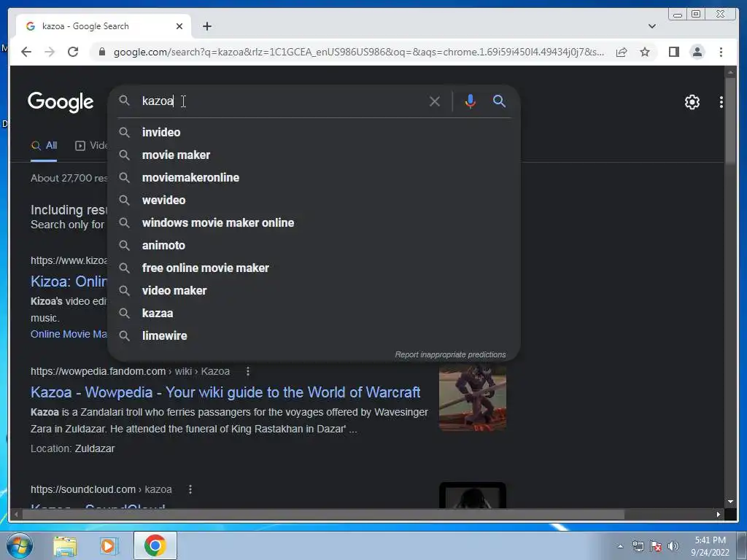Share this page via share icon
Viewport: 747px width, 560px height.
[622, 52]
